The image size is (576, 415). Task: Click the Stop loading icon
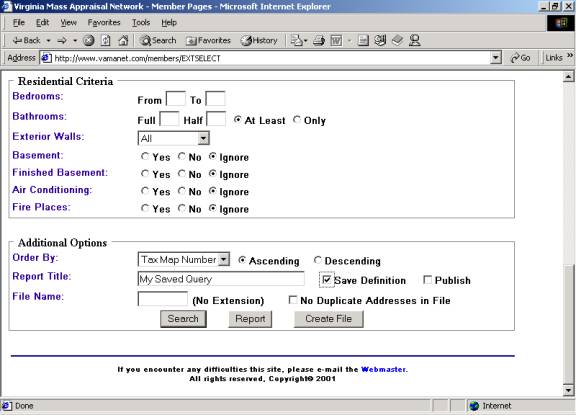(89, 40)
